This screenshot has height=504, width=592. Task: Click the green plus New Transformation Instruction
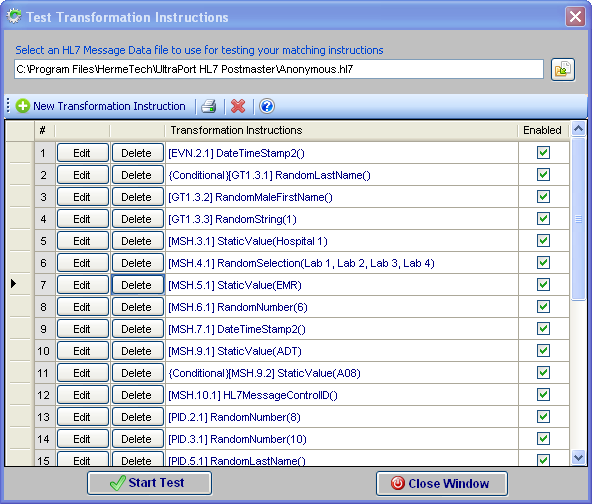[101, 106]
